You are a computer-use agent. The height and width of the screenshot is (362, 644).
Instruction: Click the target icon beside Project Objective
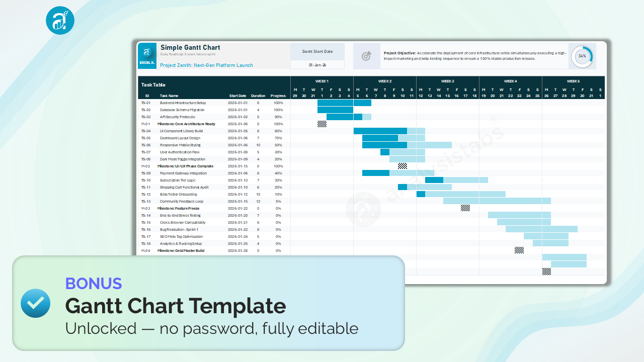366,56
